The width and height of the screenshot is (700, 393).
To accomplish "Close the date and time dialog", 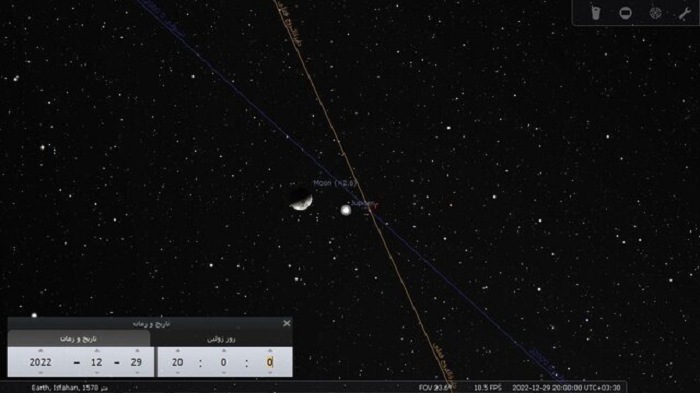I will pos(287,323).
